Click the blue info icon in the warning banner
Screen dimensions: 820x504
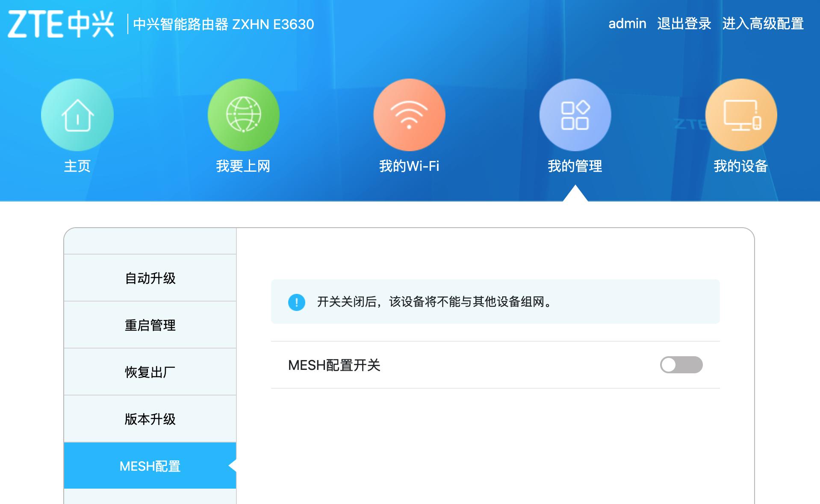coord(296,302)
